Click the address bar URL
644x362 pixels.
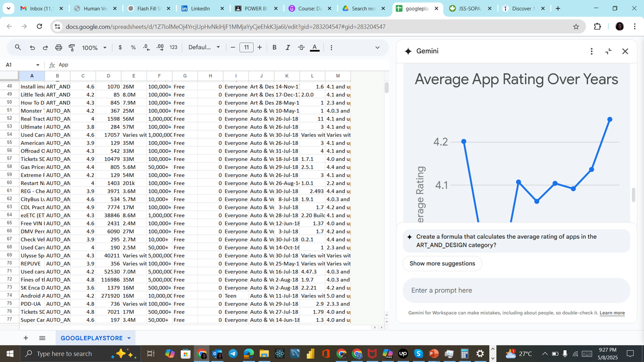coord(225,26)
